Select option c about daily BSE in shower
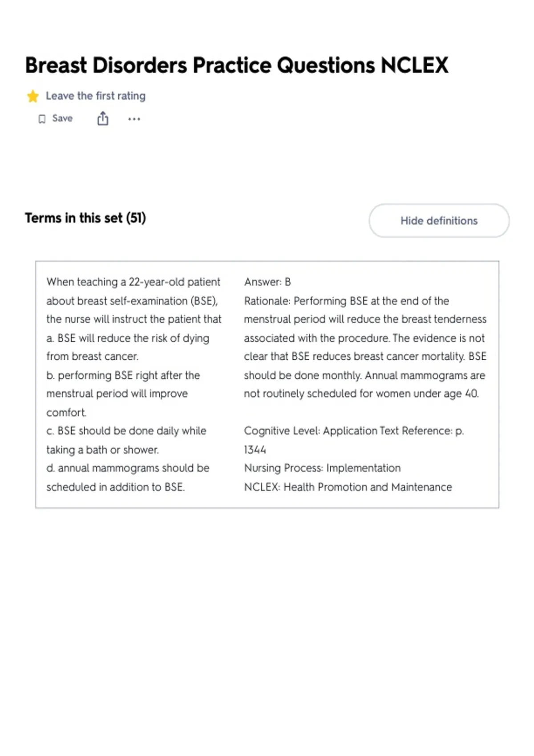534x756 pixels. coord(126,440)
